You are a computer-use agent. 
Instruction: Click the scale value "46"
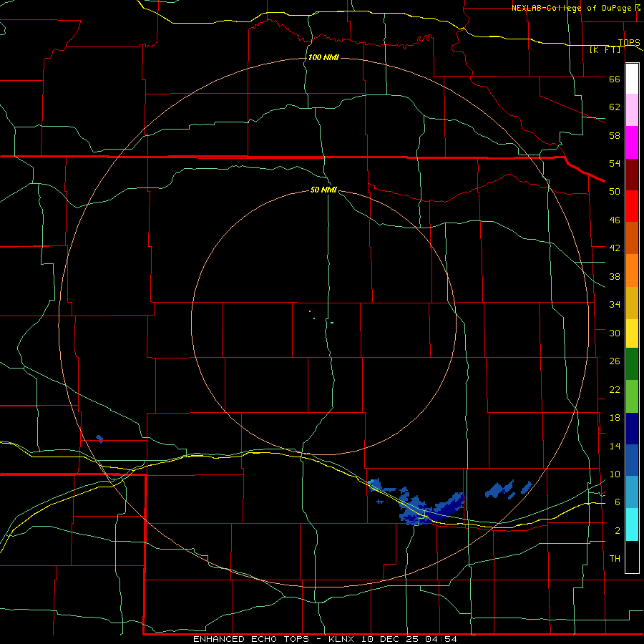click(615, 220)
